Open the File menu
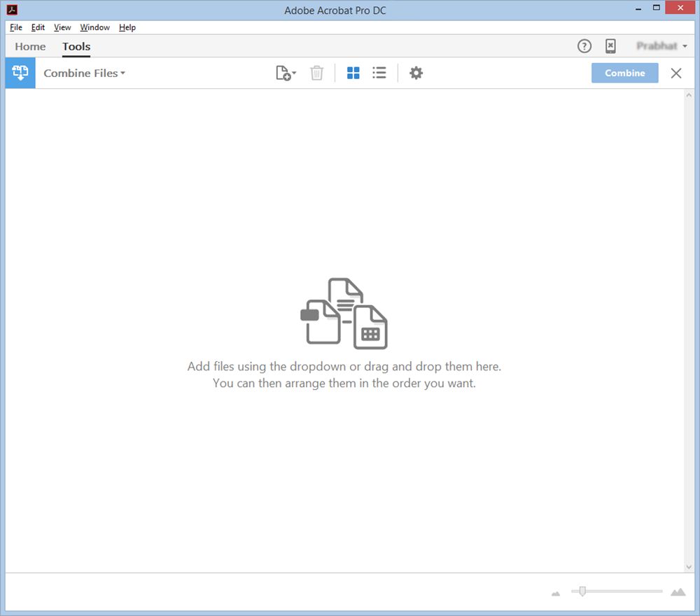This screenshot has height=616, width=700. tap(16, 27)
